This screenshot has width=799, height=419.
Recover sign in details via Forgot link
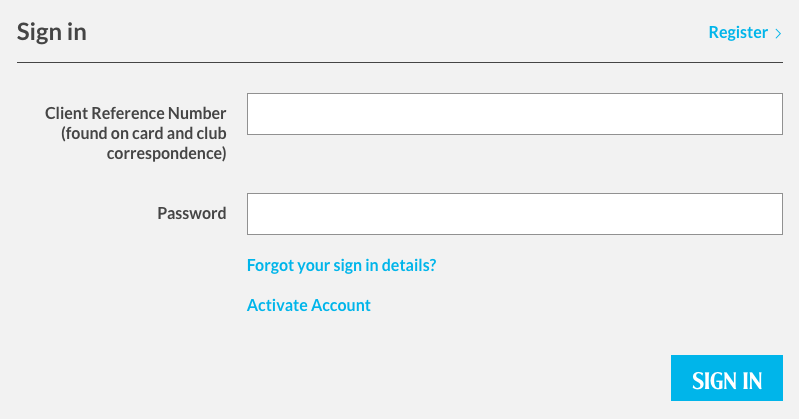pos(341,266)
